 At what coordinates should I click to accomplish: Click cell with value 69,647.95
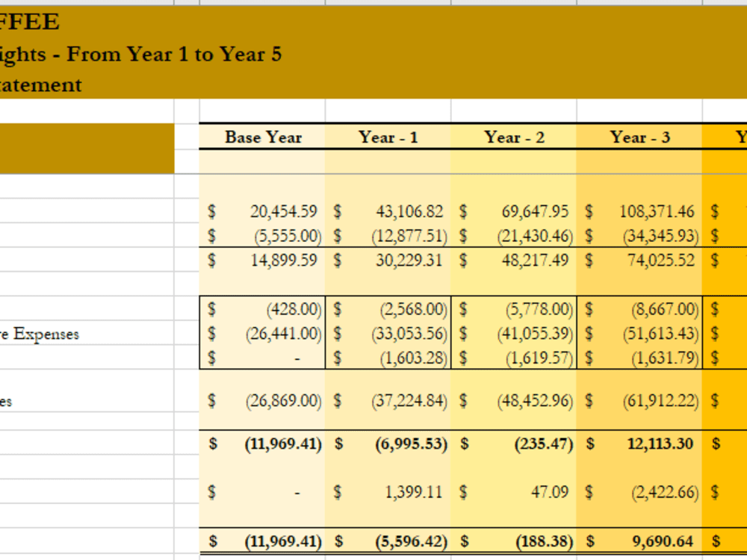514,211
